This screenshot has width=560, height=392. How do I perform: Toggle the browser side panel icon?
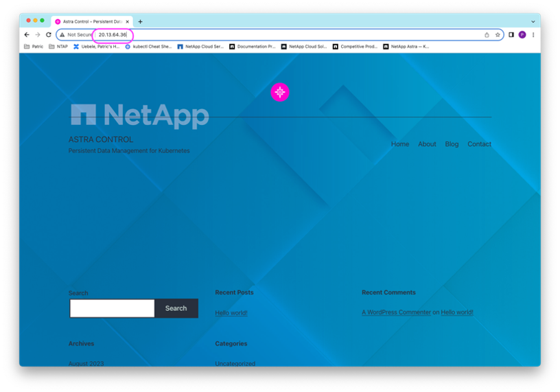[x=511, y=34]
